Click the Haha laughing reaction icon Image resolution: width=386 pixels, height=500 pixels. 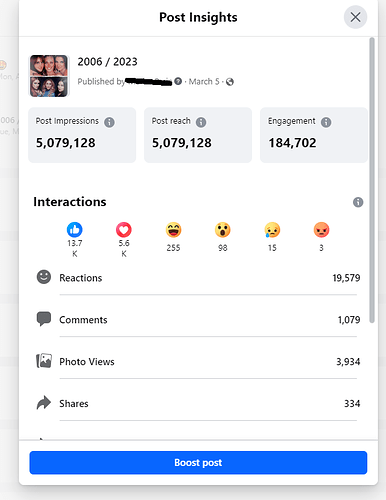tap(173, 230)
